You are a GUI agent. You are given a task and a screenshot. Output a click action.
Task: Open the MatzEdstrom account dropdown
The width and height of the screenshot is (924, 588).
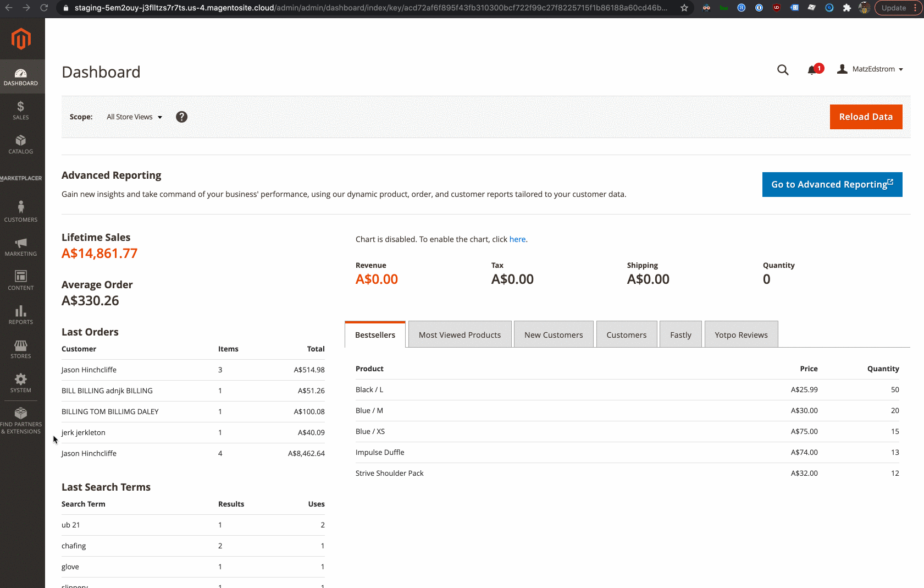pos(870,69)
